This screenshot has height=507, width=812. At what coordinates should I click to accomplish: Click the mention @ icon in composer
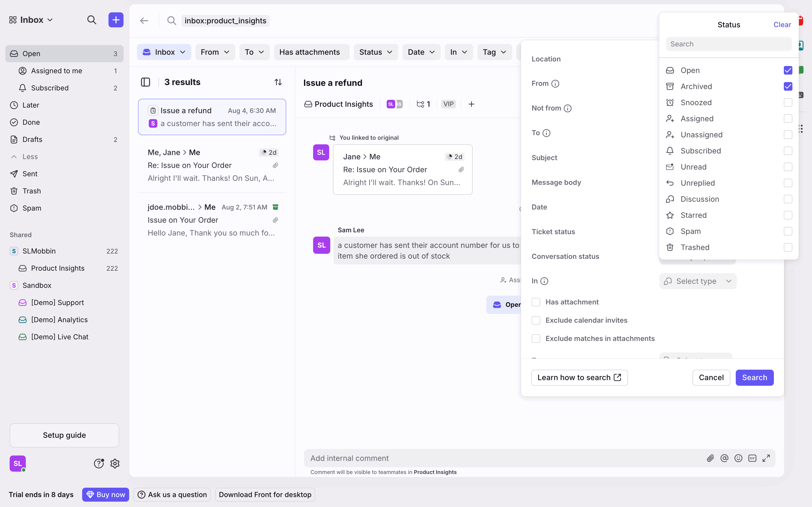pos(724,458)
